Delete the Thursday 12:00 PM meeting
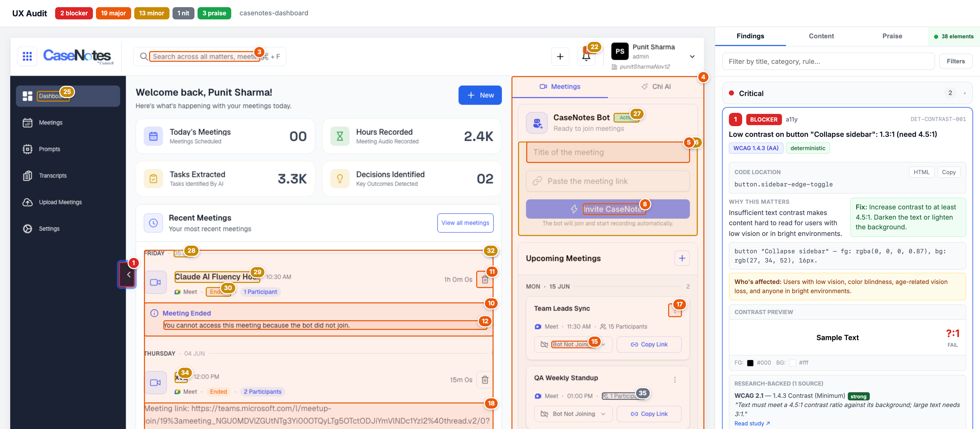This screenshot has height=429, width=980. point(485,379)
